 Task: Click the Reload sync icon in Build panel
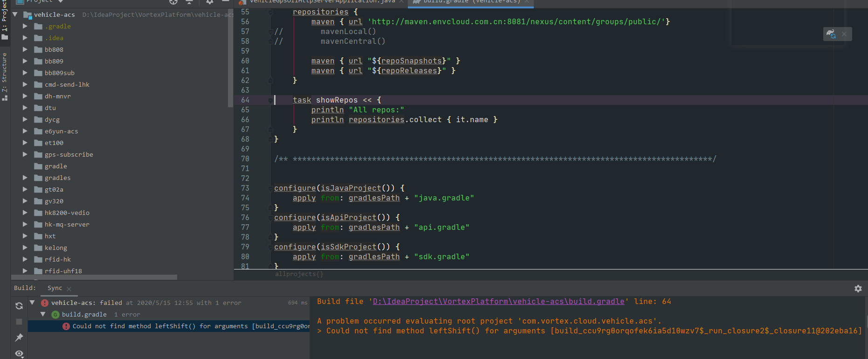click(19, 306)
